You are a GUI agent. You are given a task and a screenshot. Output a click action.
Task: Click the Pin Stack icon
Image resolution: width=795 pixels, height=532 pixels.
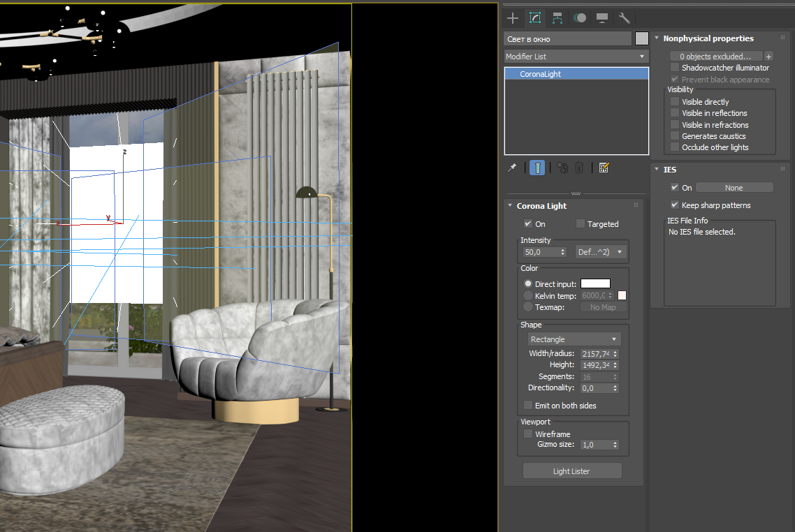coord(512,168)
